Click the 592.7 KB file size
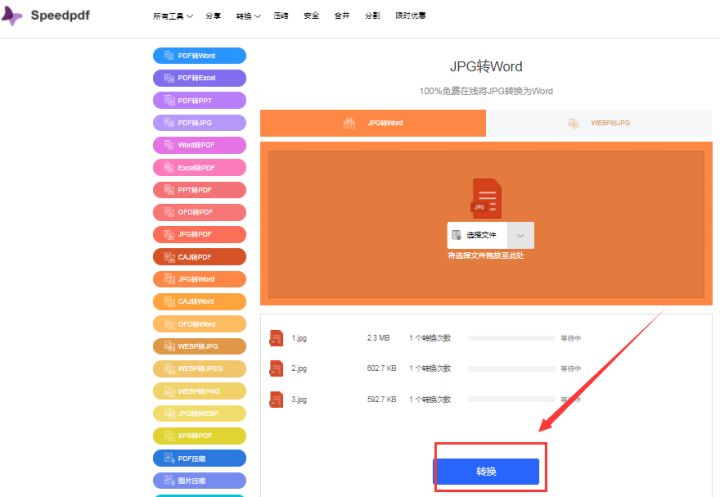The image size is (720, 497). coord(382,400)
